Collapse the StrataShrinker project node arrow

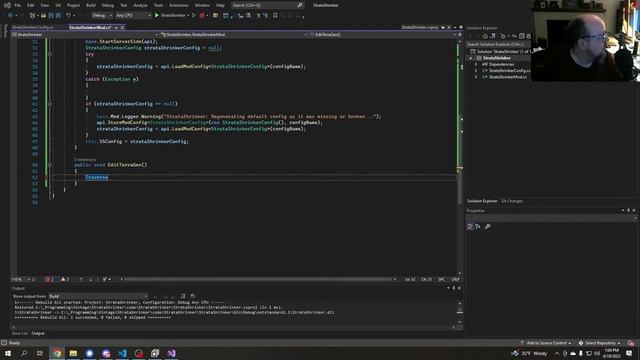pos(471,58)
